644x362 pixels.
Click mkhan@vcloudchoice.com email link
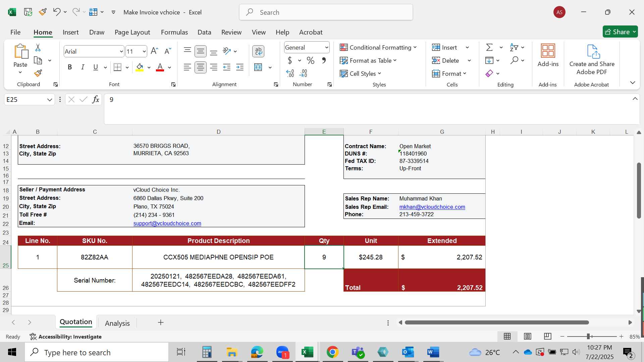432,207
